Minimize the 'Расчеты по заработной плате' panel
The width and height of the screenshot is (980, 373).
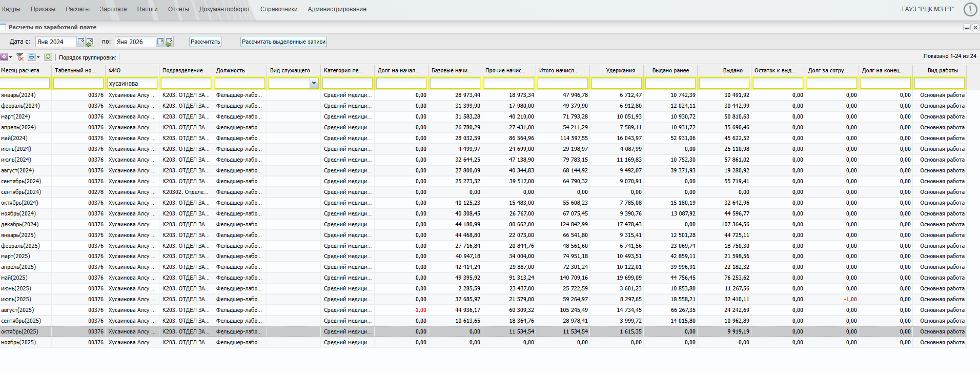coord(967,28)
